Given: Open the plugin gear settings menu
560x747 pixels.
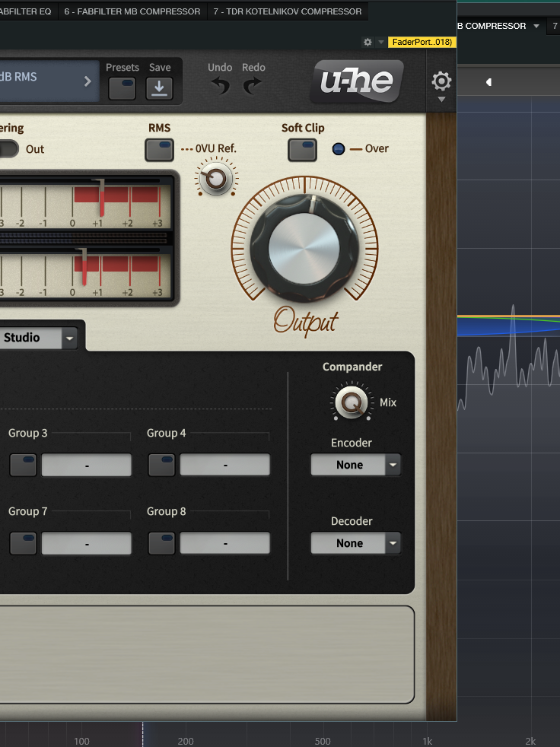Looking at the screenshot, I should (441, 81).
